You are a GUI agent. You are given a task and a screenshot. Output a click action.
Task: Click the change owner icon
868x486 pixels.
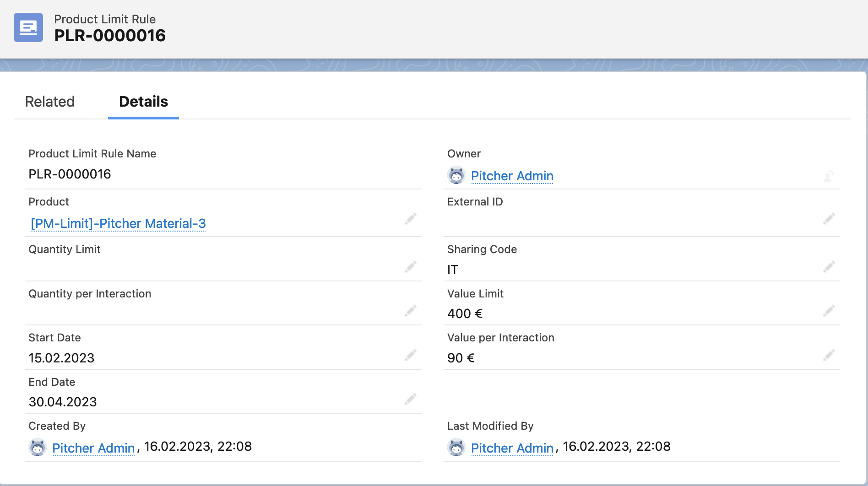tap(829, 176)
